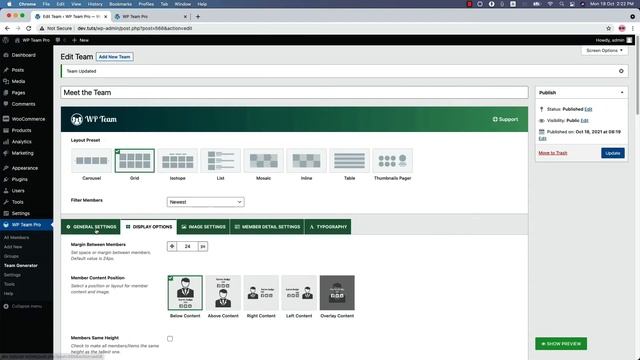Screen dimensions: 640x360
Task: Open the General Settings tab
Action: [91, 227]
